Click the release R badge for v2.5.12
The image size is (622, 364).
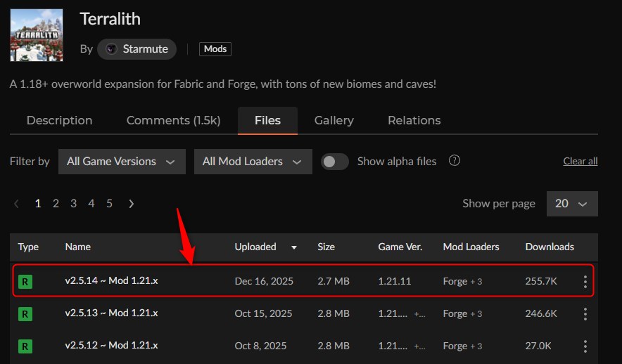[x=25, y=346]
